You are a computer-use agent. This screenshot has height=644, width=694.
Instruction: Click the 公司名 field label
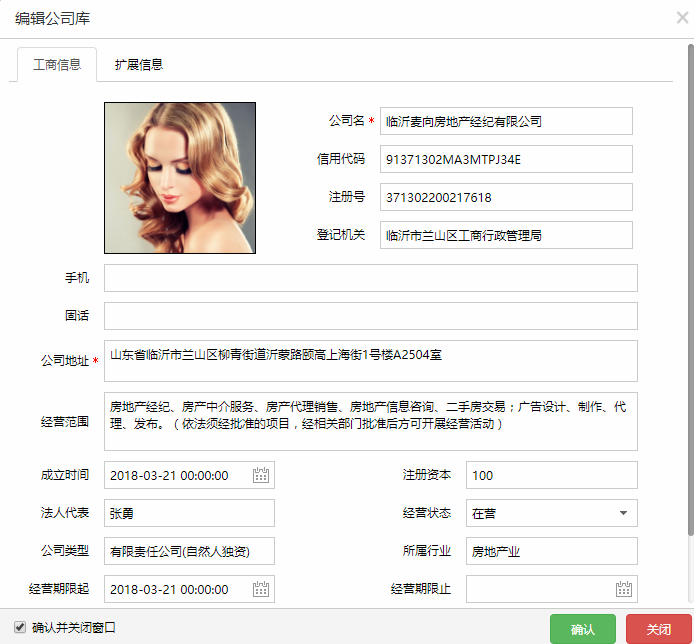(347, 120)
